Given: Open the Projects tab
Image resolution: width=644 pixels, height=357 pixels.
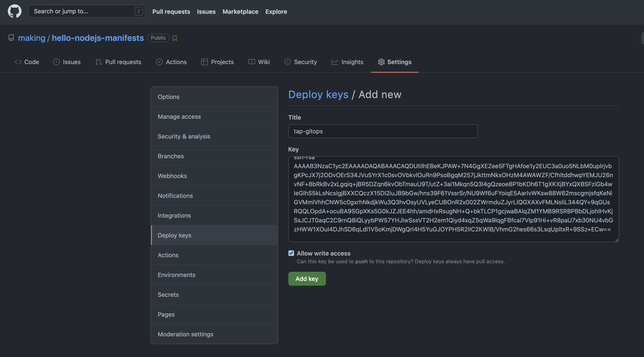Looking at the screenshot, I should 217,62.
